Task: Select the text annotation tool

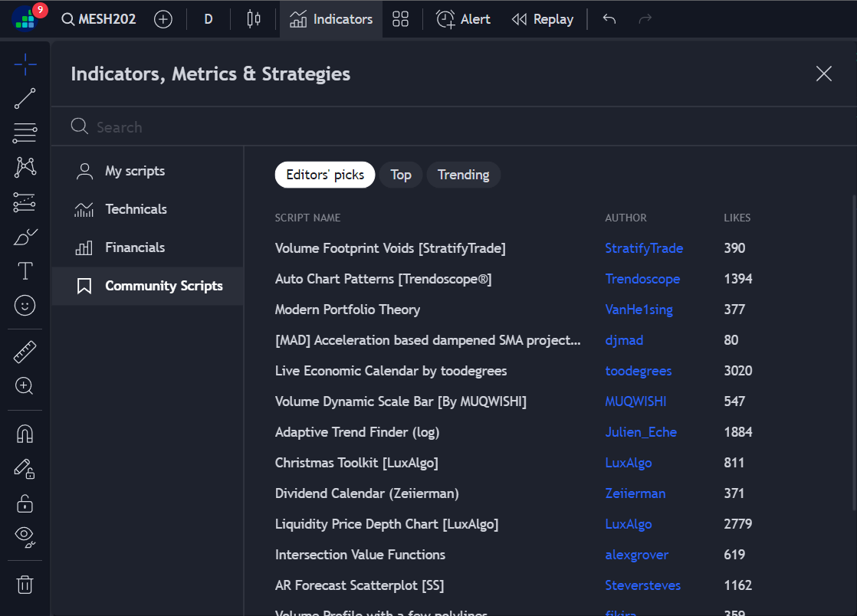Action: pos(25,271)
